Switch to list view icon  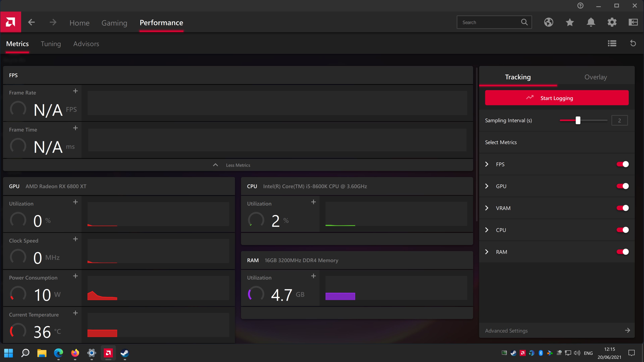click(612, 43)
